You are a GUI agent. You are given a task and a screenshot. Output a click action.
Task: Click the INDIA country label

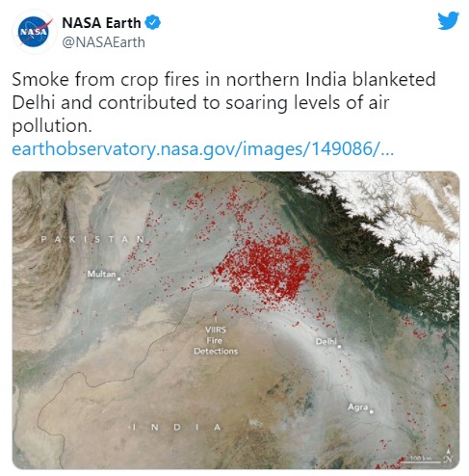click(x=176, y=427)
